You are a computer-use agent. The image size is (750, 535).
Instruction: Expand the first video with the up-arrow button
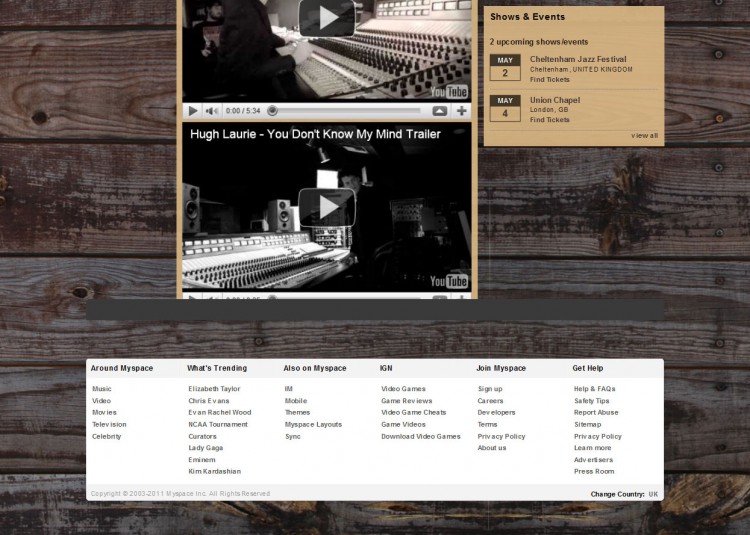pos(440,111)
